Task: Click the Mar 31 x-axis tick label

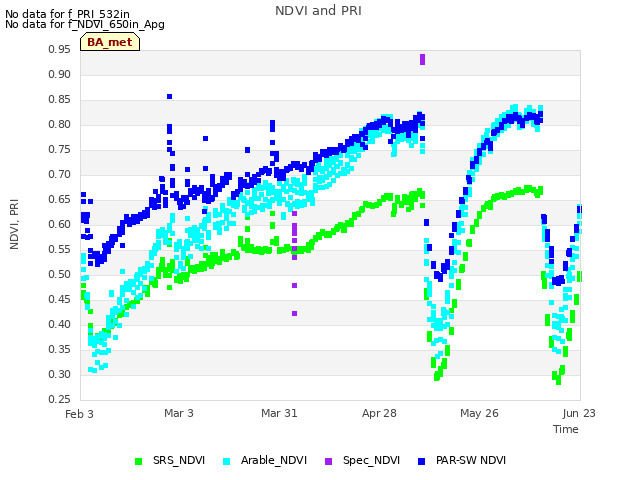Action: click(x=279, y=413)
